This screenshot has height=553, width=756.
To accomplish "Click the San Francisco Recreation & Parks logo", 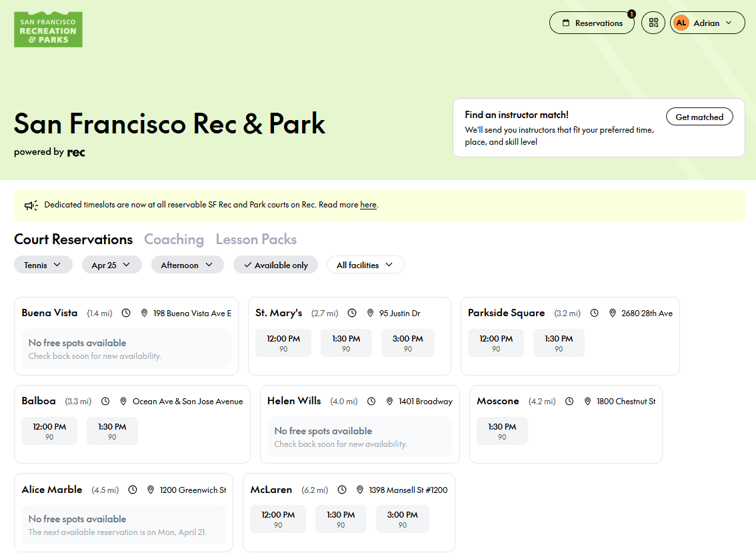I will tap(48, 29).
